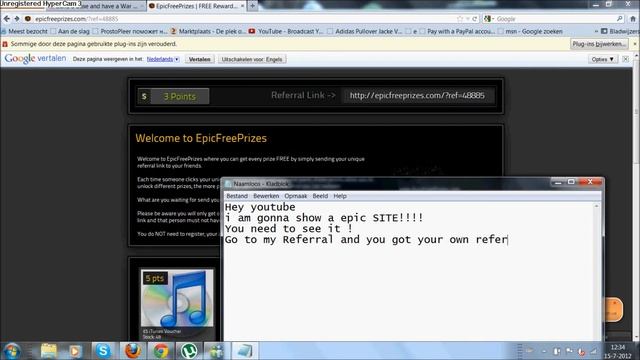Open Windows Live Messenger taskbar icon

[x=216, y=351]
